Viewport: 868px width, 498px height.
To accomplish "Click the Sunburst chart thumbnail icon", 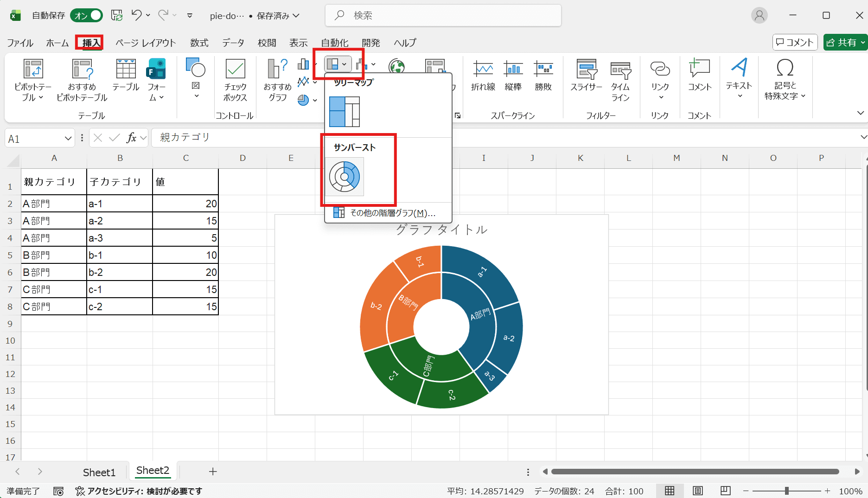I will click(x=344, y=177).
